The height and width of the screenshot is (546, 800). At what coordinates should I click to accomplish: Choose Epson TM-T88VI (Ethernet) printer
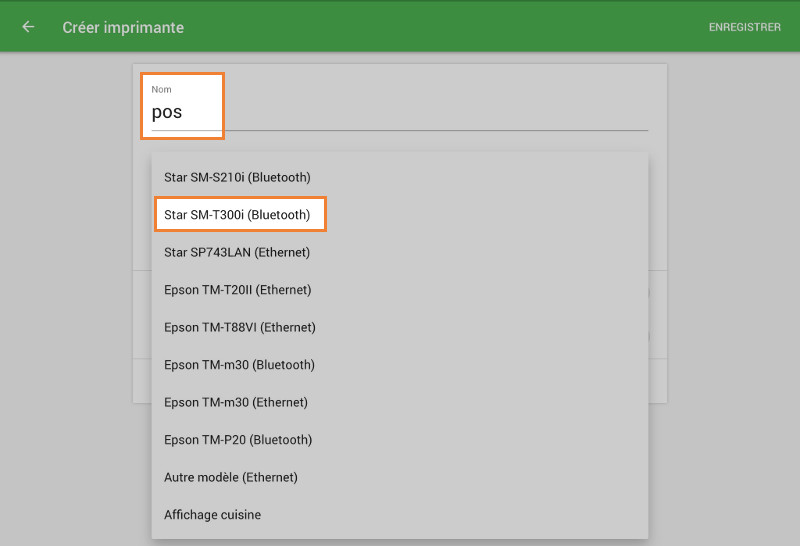point(239,327)
